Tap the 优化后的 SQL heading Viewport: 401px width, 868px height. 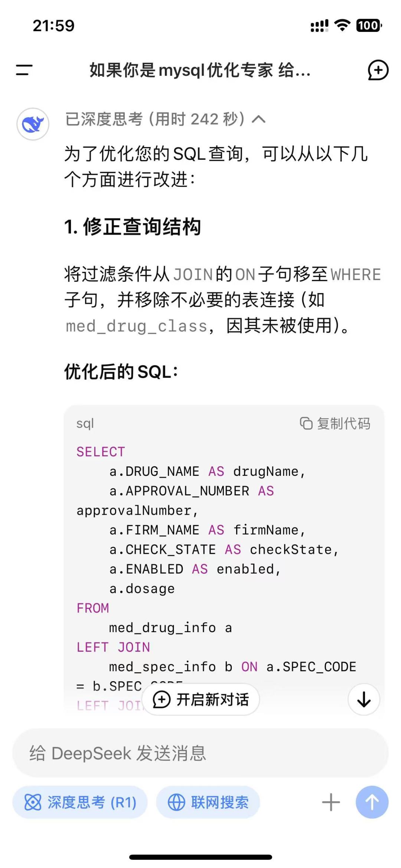(121, 371)
